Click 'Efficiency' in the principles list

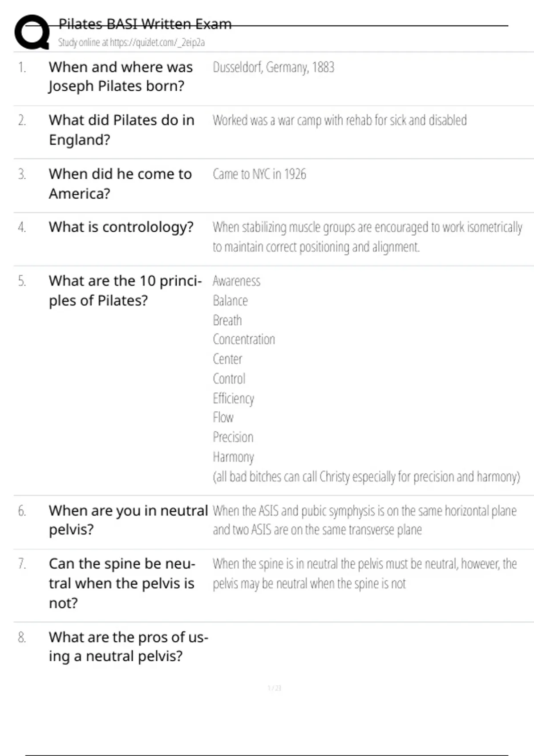pos(233,398)
